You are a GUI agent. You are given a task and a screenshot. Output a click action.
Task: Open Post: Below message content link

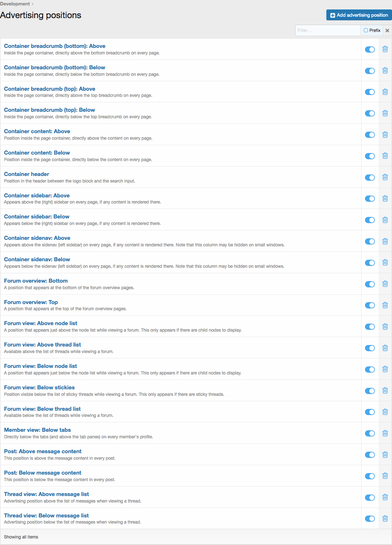coord(43,473)
